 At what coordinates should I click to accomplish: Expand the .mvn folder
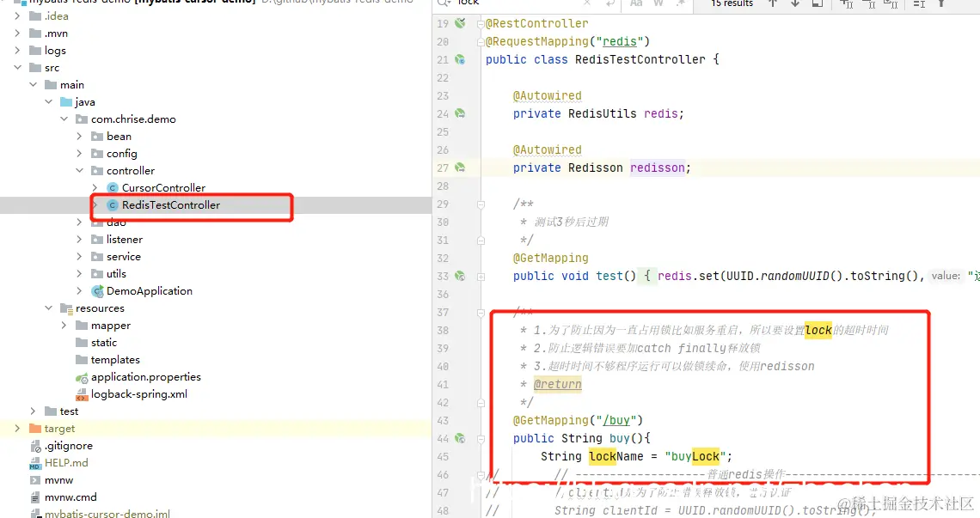point(17,34)
